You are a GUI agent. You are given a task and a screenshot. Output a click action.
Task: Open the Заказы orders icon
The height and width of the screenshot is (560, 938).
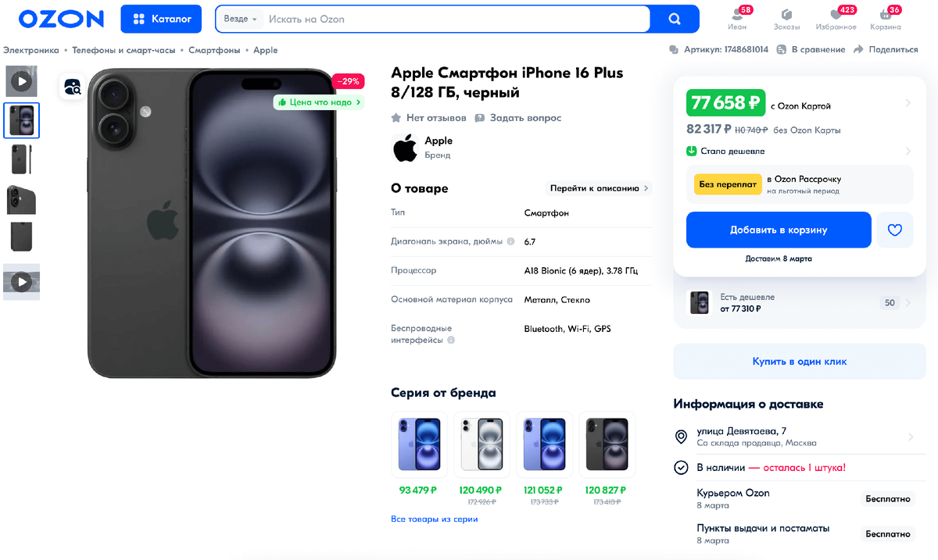coord(786,17)
